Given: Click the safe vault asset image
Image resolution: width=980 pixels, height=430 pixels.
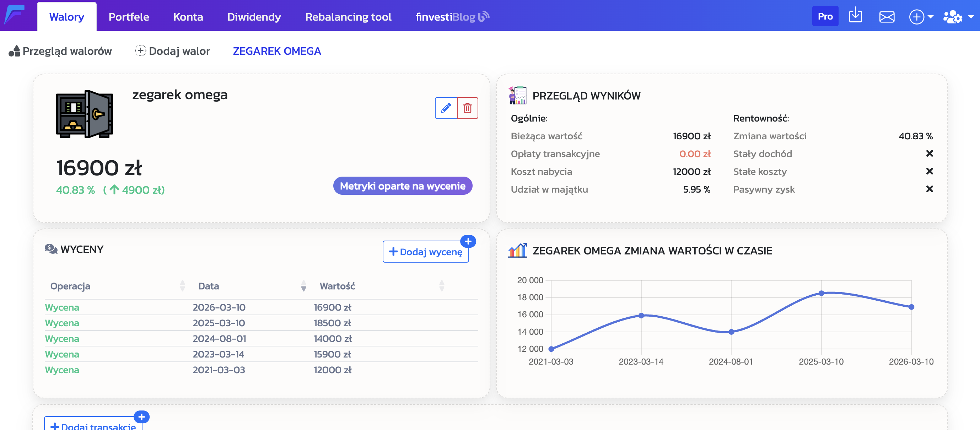Looking at the screenshot, I should pos(85,114).
